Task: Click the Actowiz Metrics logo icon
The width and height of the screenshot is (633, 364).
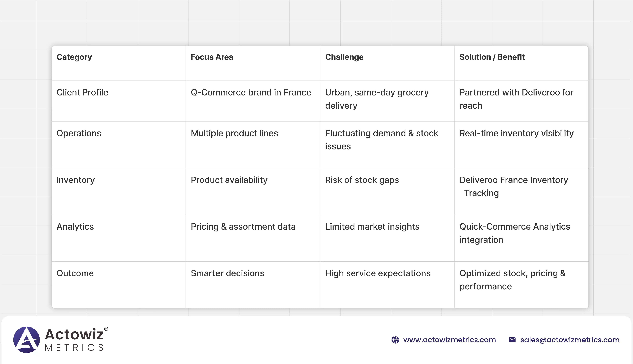Action: 27,340
